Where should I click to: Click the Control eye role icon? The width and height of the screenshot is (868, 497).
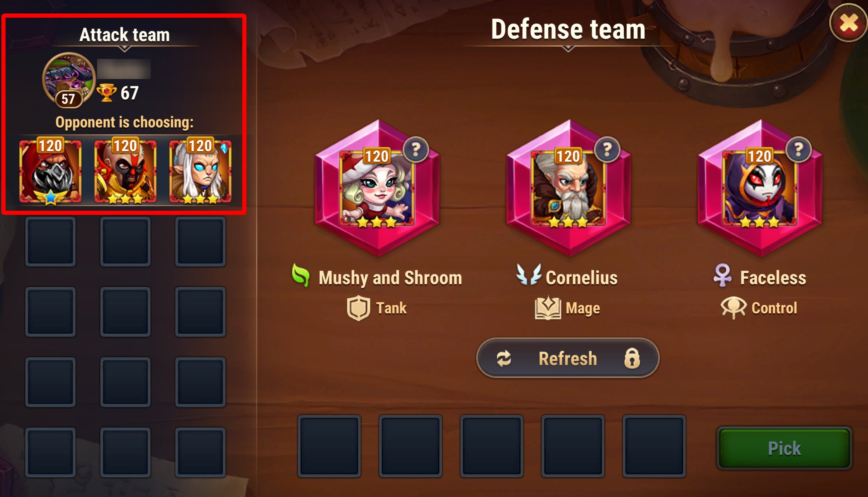[x=734, y=307]
